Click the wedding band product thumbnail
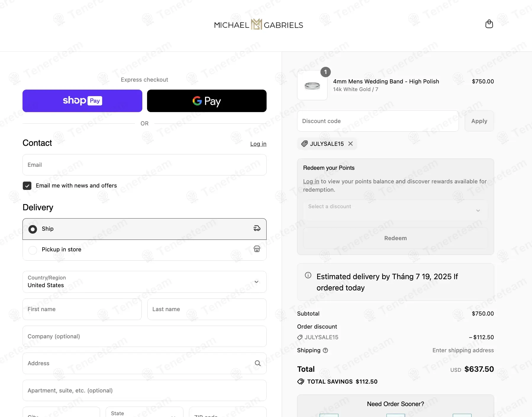This screenshot has width=532, height=417. (312, 85)
